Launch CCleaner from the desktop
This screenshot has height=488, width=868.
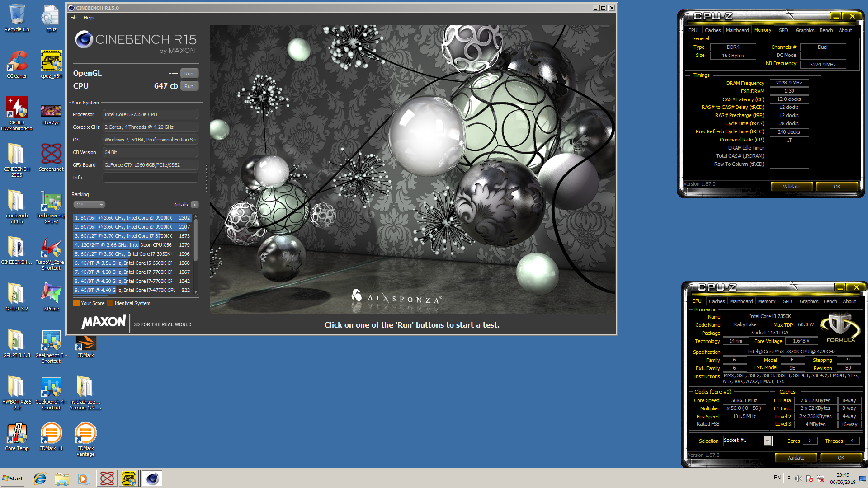(17, 65)
